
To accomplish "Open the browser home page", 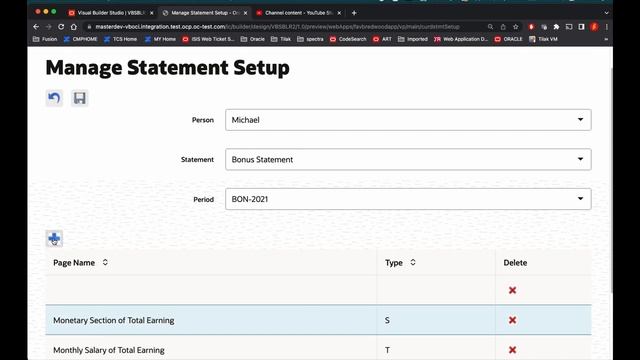I will (x=73, y=27).
